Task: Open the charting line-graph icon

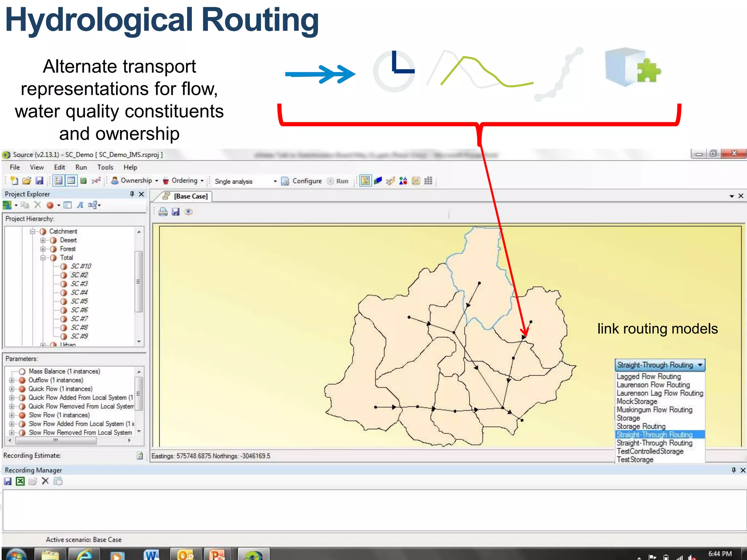Action: (x=96, y=180)
